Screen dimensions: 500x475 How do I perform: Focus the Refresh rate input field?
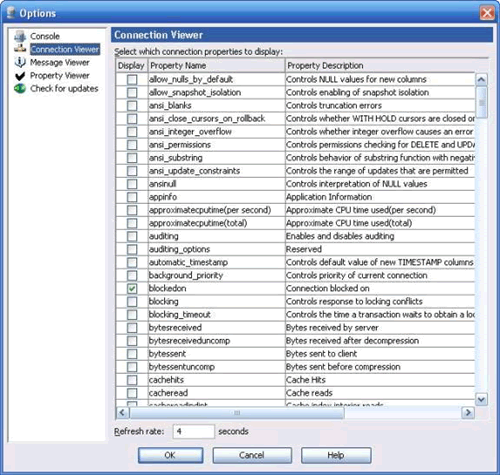[194, 431]
